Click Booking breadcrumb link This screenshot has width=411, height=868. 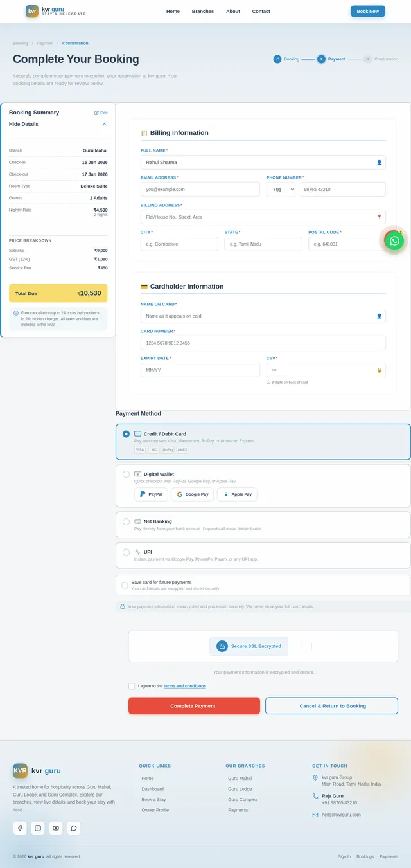(x=21, y=44)
